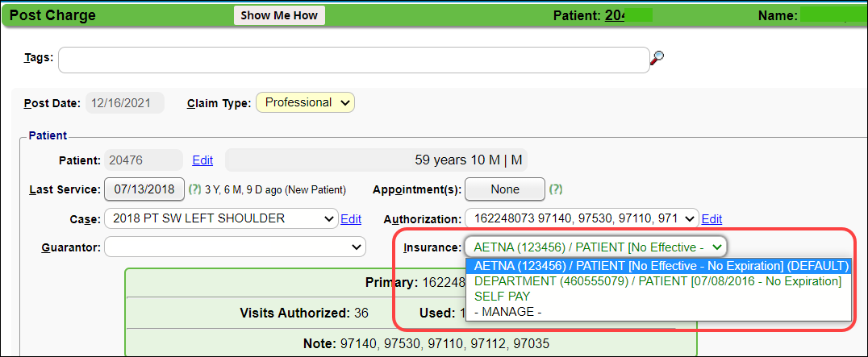Screen dimensions: 868x357
Task: Click the magnifier icon beside Tags field
Action: tap(658, 57)
